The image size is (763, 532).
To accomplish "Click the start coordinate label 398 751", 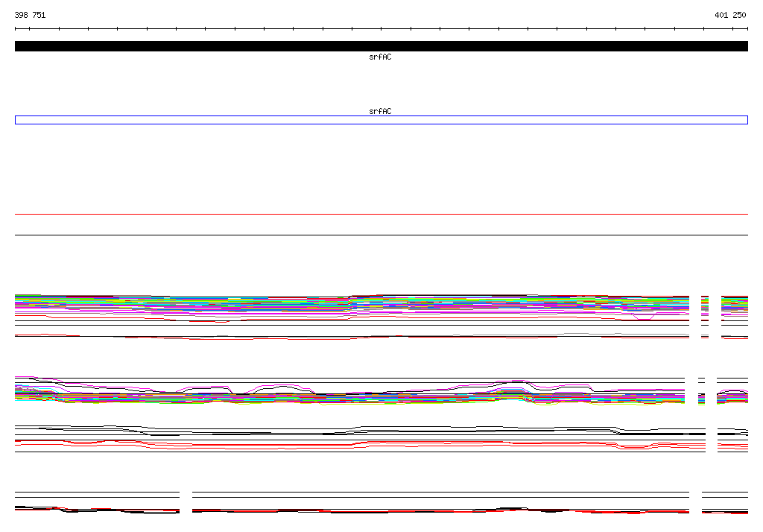I will point(30,15).
